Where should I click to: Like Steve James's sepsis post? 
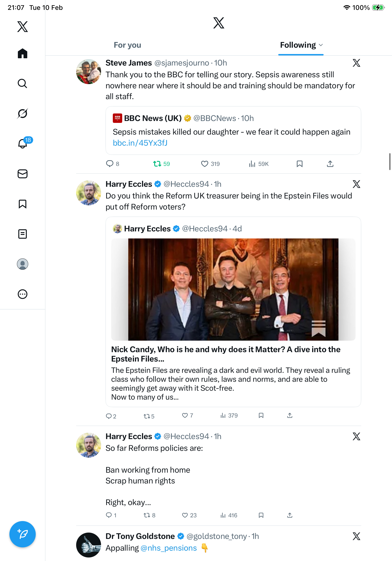(204, 164)
